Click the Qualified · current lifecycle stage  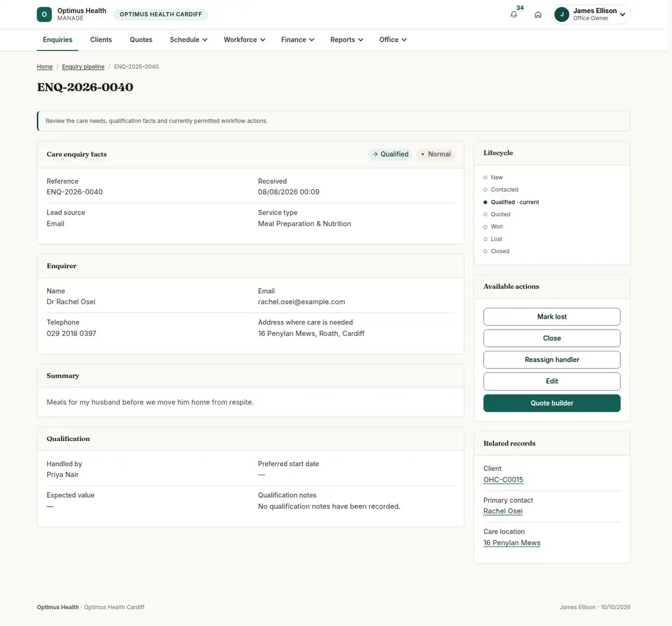pyautogui.click(x=511, y=202)
